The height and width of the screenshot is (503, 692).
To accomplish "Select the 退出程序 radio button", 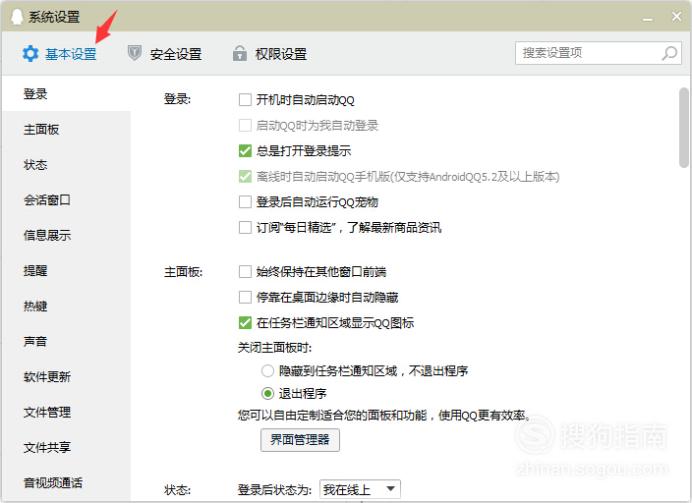I will [x=267, y=393].
